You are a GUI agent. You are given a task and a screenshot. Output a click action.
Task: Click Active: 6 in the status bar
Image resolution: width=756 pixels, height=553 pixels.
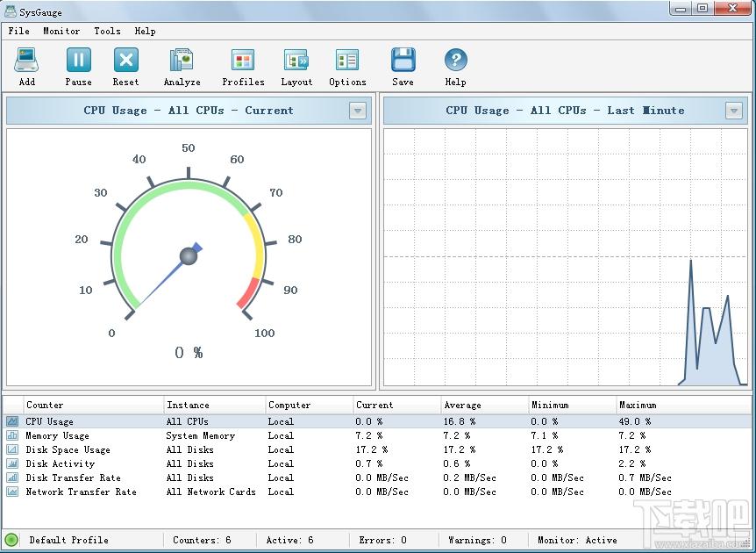click(x=289, y=540)
